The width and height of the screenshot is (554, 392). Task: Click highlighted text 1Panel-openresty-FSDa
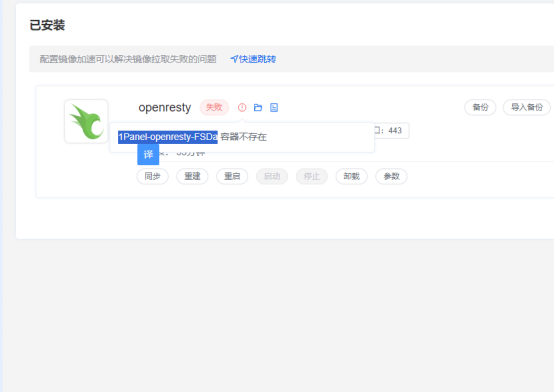tap(168, 137)
